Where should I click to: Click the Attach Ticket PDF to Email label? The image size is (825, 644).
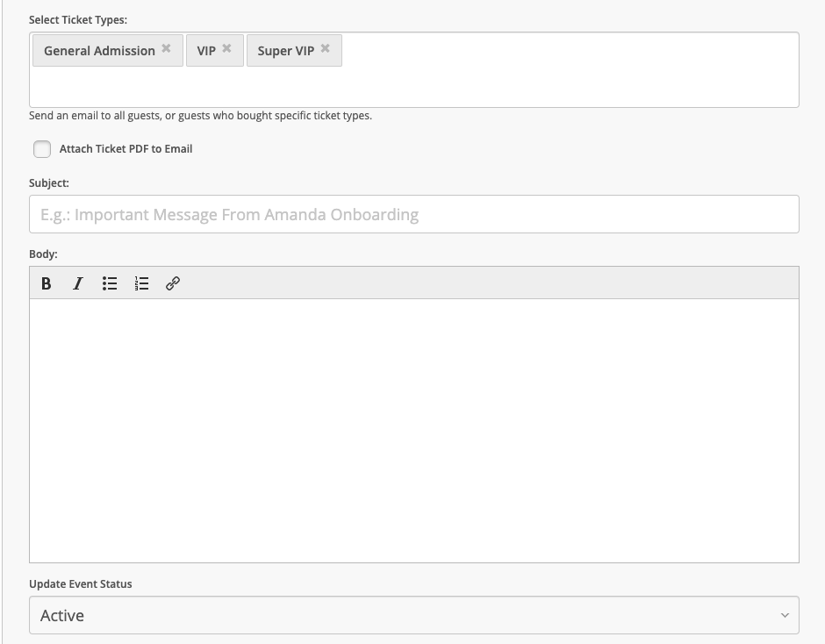(x=126, y=149)
